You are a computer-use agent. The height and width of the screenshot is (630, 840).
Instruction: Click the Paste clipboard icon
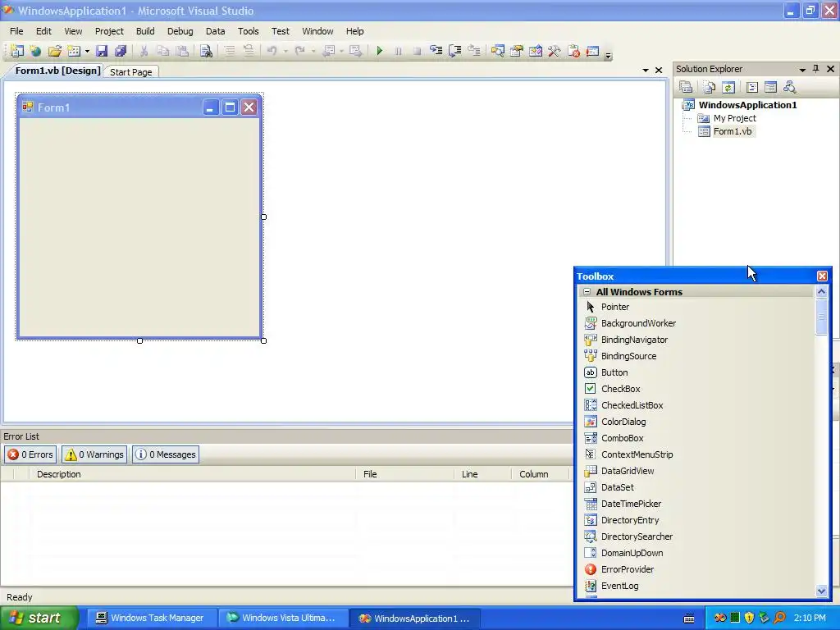[183, 51]
